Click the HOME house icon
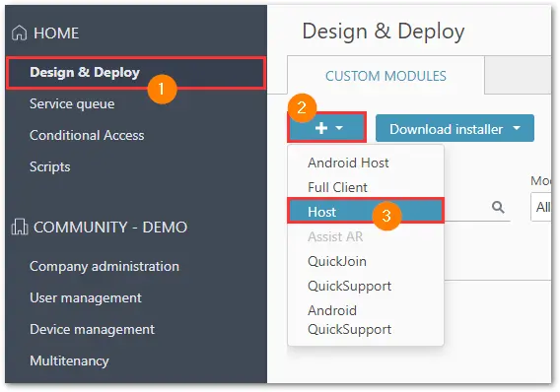This screenshot has width=560, height=392. tap(20, 33)
